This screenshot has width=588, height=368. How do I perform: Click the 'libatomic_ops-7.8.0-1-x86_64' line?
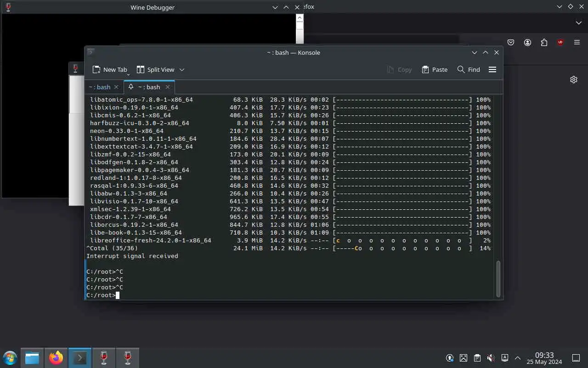click(290, 100)
